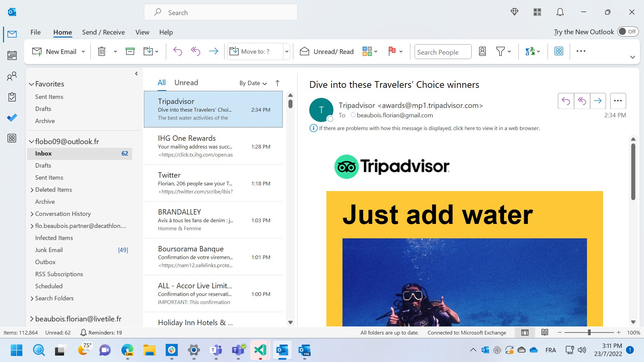Viewport: 644px width, 362px height.
Task: Expand Deleted Items folder
Action: click(x=32, y=190)
